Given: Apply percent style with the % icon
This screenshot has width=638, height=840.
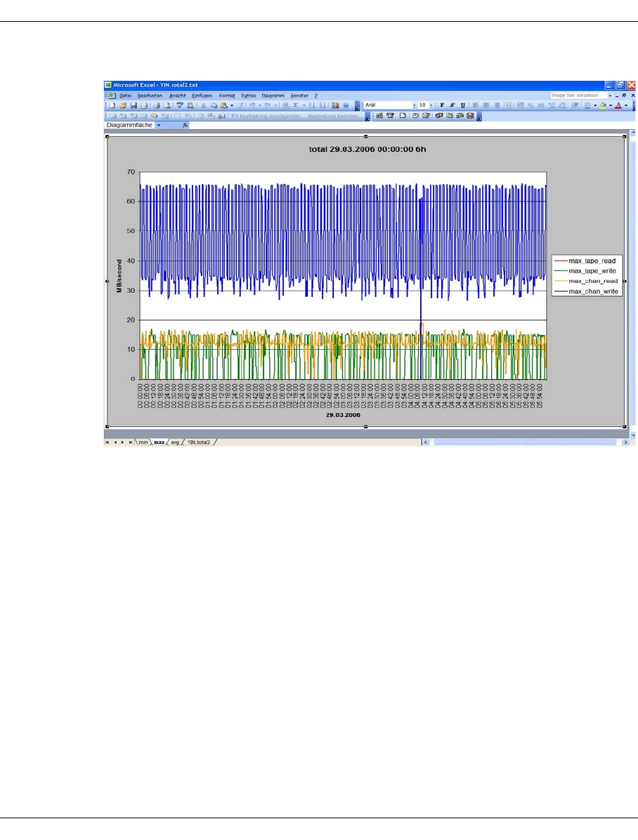Looking at the screenshot, I should coord(530,105).
